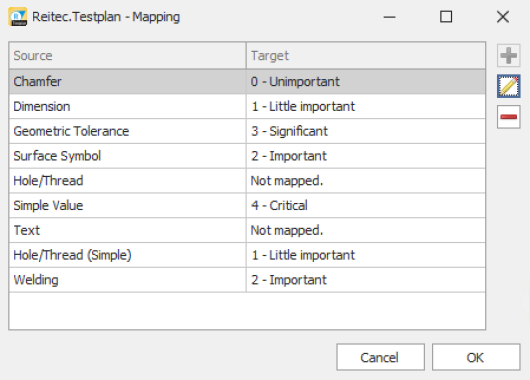Select the Surface Symbol row
The height and width of the screenshot is (380, 530).
pos(247,156)
